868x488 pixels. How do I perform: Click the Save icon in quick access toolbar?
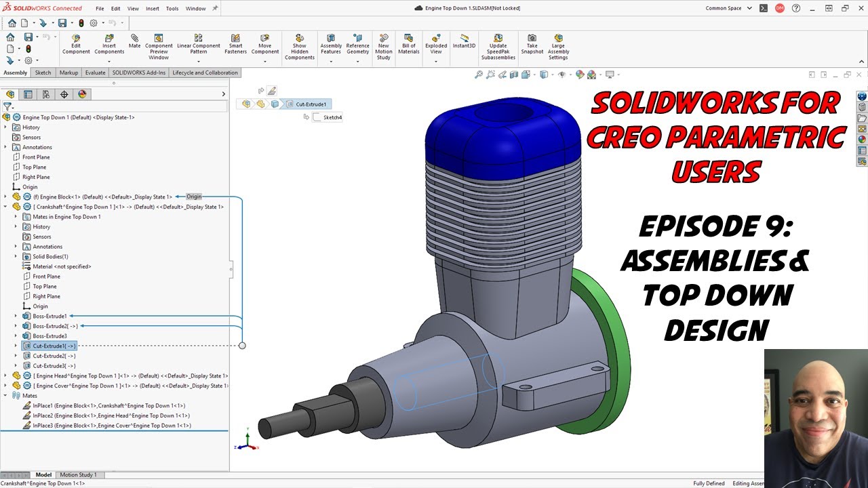[x=62, y=23]
